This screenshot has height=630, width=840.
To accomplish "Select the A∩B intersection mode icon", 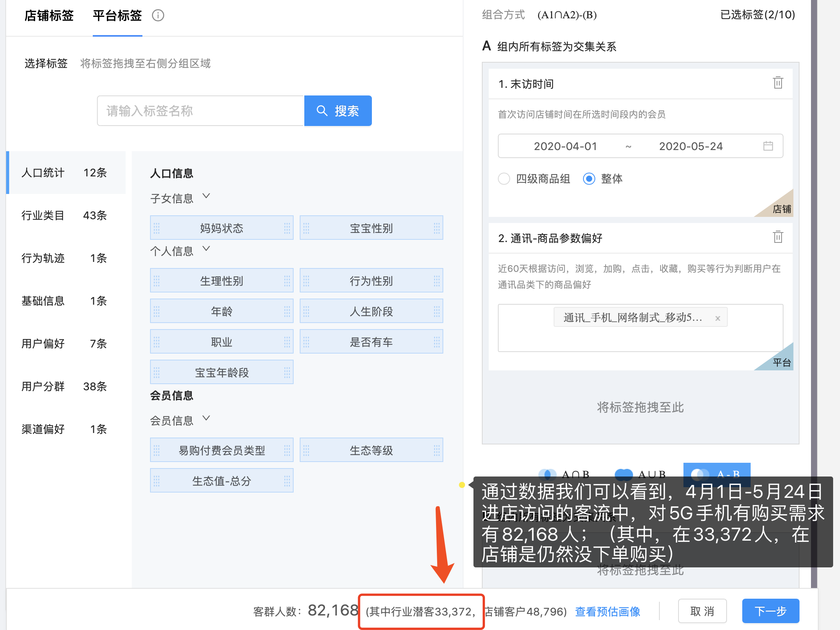I will coord(547,474).
